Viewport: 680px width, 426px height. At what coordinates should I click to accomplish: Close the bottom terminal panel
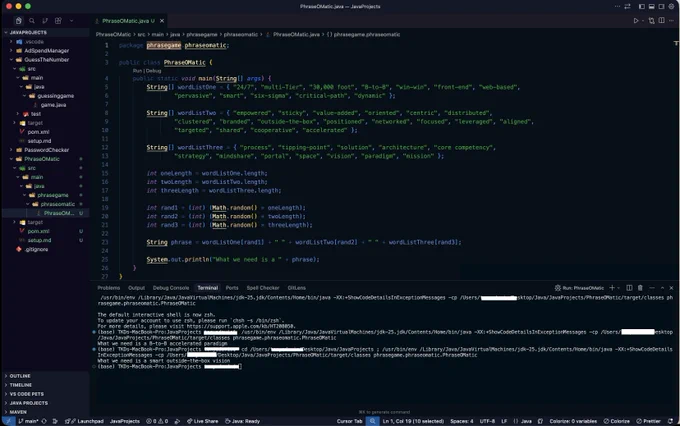click(x=671, y=288)
